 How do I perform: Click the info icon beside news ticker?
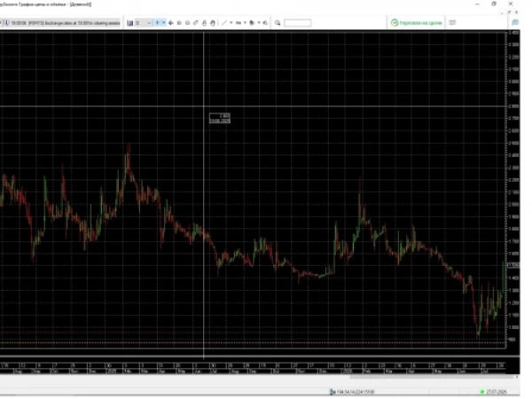[6, 23]
